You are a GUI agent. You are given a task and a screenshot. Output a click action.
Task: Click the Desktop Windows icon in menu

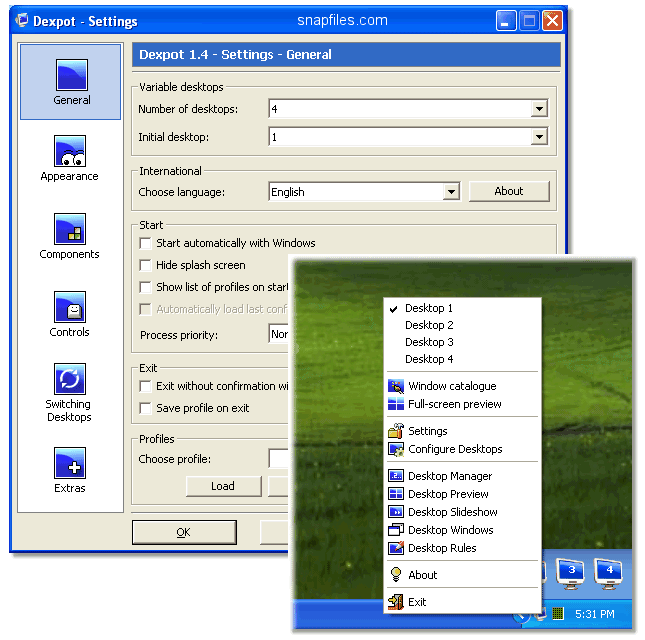point(396,530)
